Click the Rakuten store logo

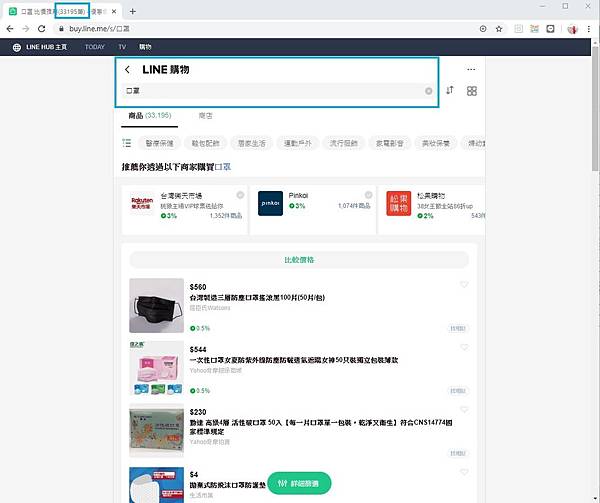pyautogui.click(x=142, y=203)
